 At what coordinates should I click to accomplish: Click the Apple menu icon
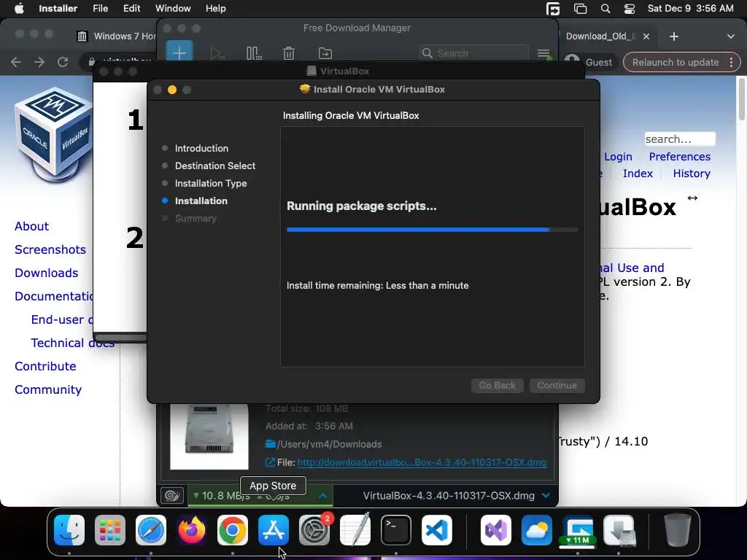click(19, 9)
